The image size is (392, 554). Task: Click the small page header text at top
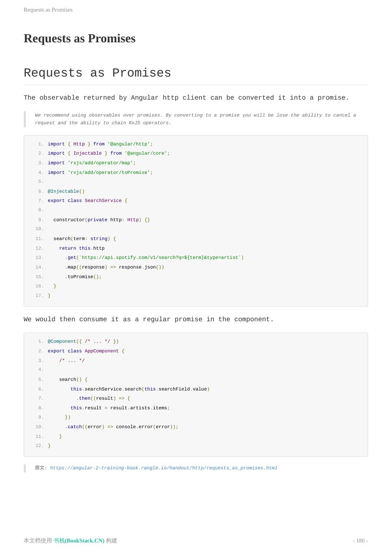48,10
